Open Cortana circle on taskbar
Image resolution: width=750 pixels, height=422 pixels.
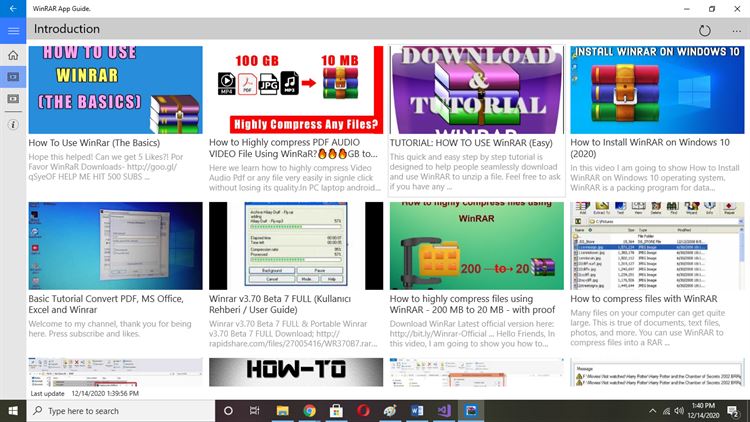click(228, 411)
